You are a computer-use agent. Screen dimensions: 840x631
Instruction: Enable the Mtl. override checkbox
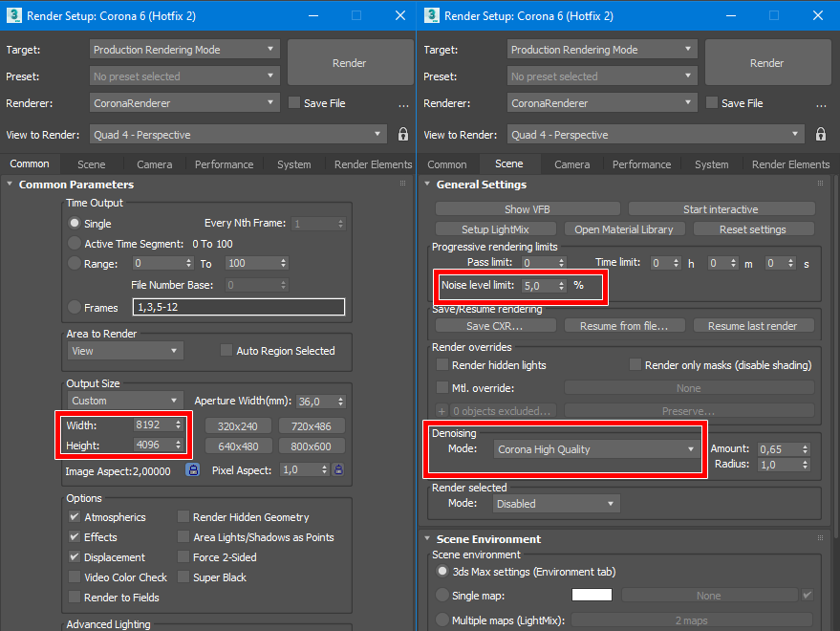pyautogui.click(x=442, y=387)
